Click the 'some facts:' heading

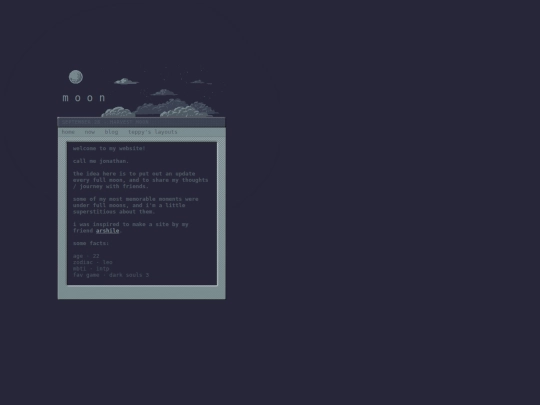91,243
